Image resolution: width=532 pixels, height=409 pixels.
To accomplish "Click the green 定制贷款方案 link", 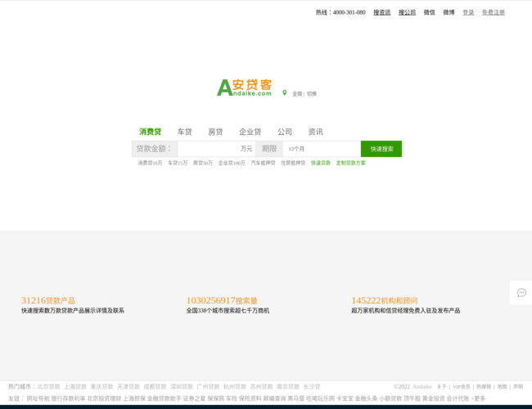I will pyautogui.click(x=351, y=163).
